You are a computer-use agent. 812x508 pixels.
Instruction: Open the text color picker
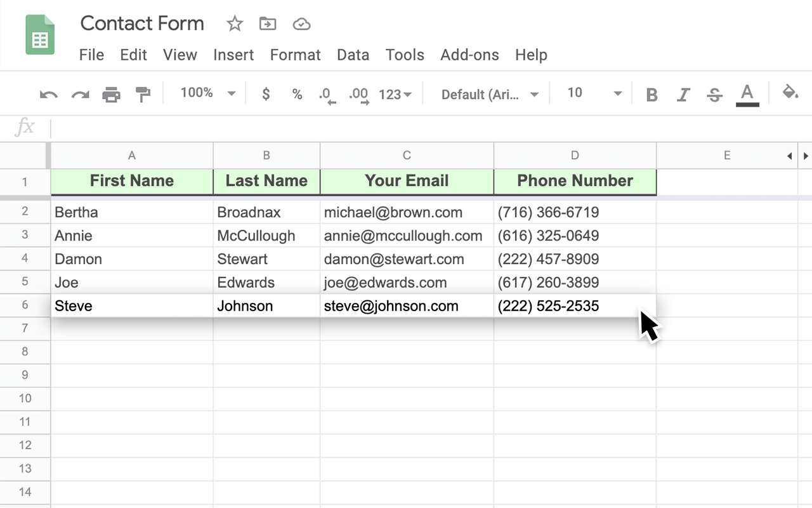tap(747, 93)
